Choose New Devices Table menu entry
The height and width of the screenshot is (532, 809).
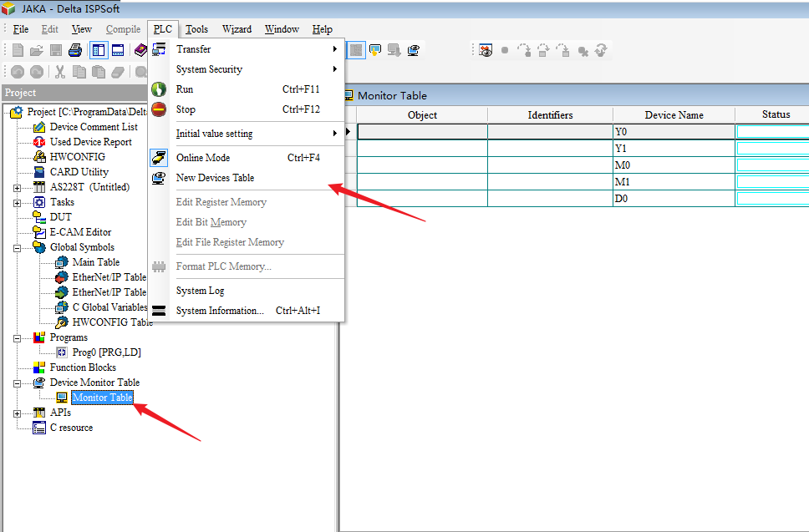click(215, 178)
